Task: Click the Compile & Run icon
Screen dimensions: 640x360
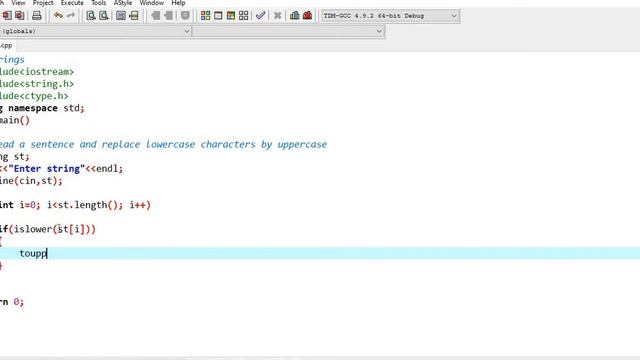Action: coord(231,16)
